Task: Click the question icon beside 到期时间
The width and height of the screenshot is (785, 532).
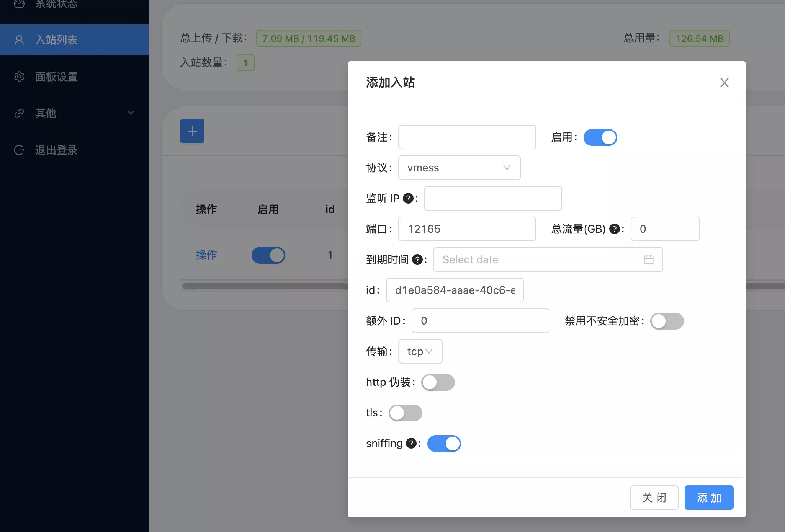Action: coord(417,259)
